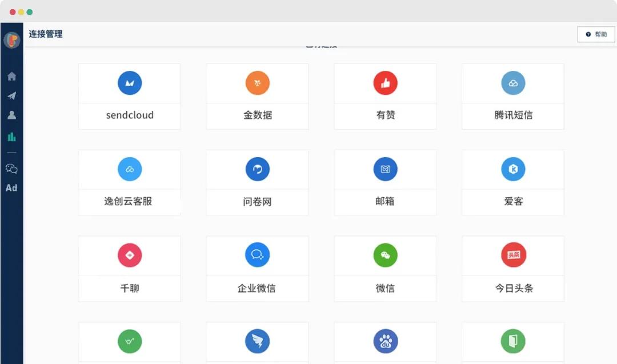Select the 微信 green WeChat icon
Image resolution: width=617 pixels, height=364 pixels.
(x=385, y=255)
